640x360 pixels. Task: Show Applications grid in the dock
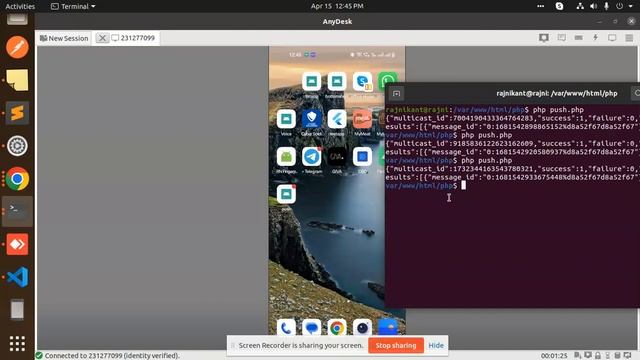17,343
